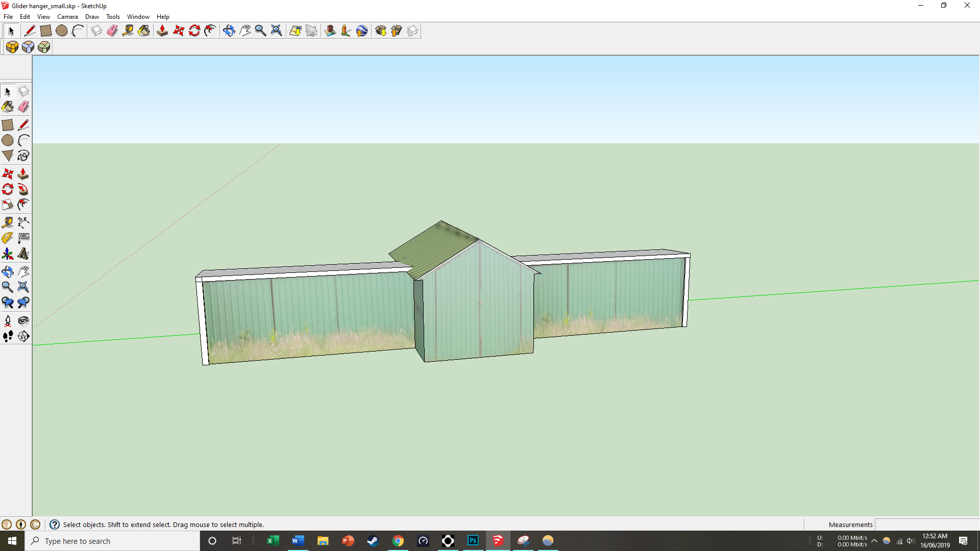Select the Text label ABC tool
The image size is (980, 551).
tap(23, 238)
